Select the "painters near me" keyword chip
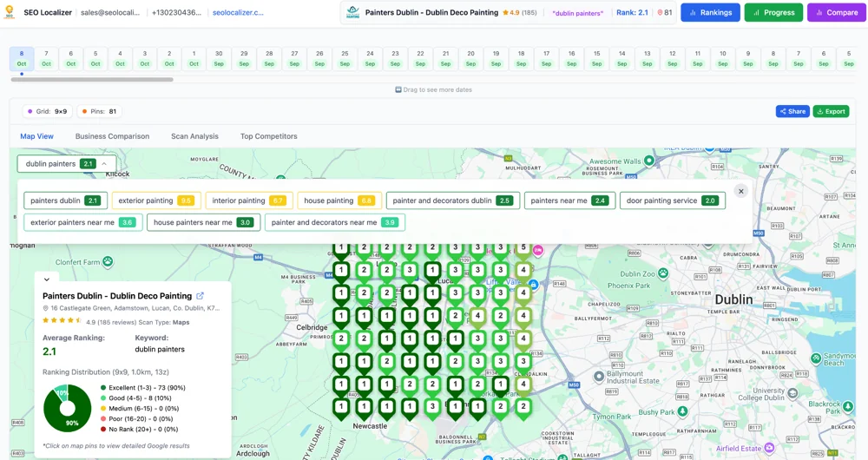 click(569, 200)
